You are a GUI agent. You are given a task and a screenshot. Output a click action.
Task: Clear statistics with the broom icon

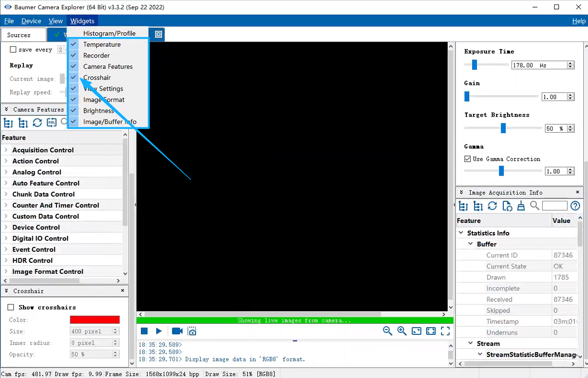(x=521, y=206)
